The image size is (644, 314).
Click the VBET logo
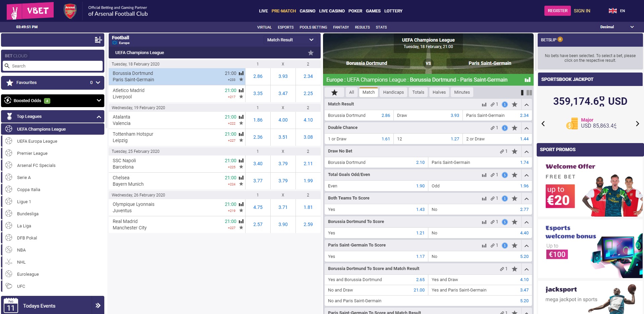pyautogui.click(x=30, y=11)
